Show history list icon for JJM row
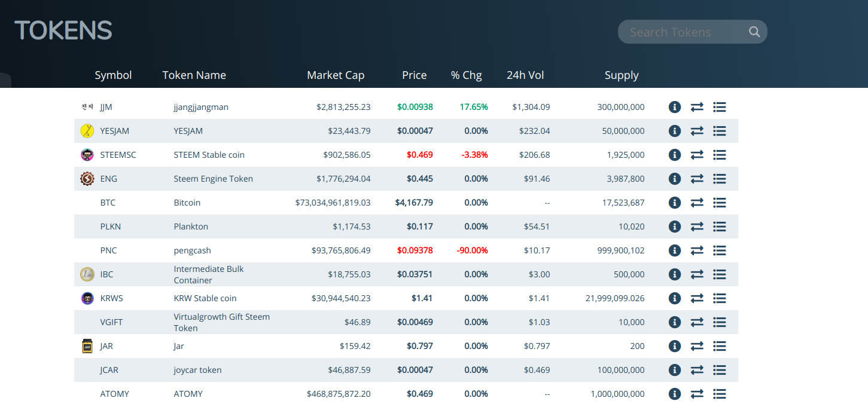 [720, 107]
